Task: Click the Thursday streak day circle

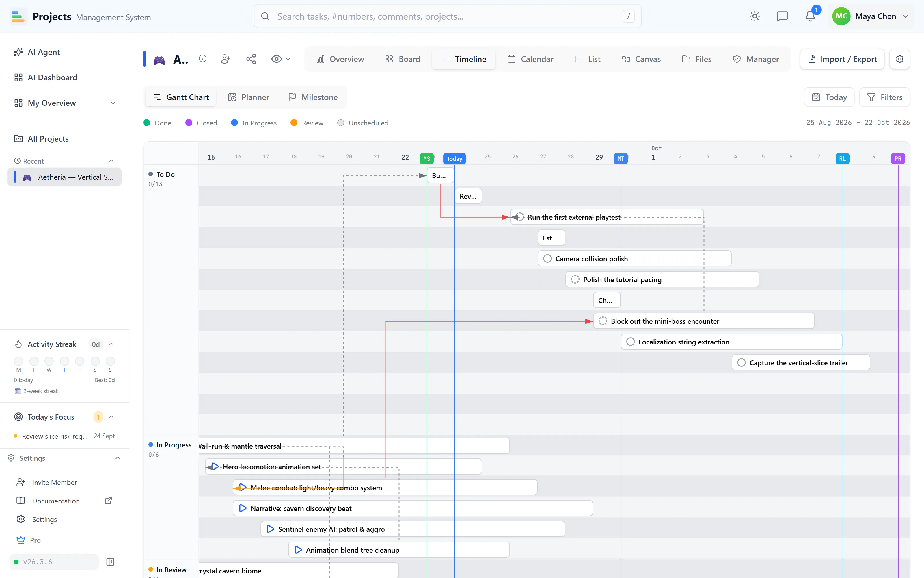Action: click(64, 361)
